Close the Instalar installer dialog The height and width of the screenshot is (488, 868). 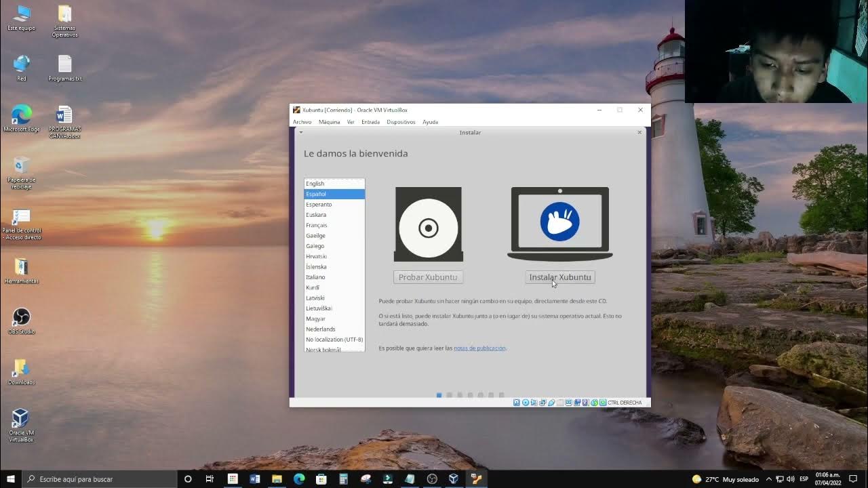click(x=639, y=132)
